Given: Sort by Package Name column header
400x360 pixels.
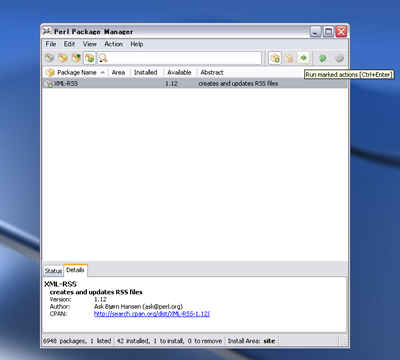Looking at the screenshot, I should click(x=75, y=72).
